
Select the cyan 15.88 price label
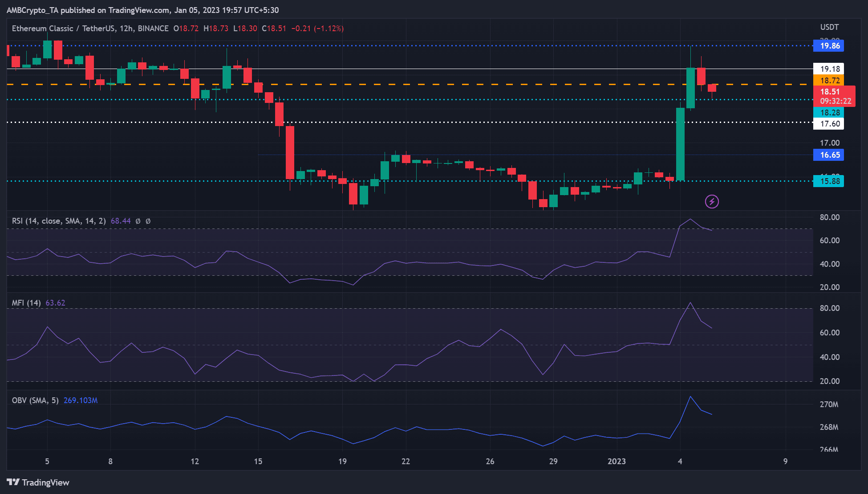coord(828,181)
